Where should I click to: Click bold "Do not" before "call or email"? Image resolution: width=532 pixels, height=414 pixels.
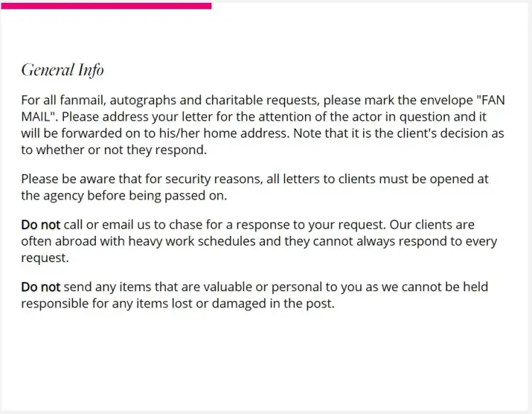(40, 225)
